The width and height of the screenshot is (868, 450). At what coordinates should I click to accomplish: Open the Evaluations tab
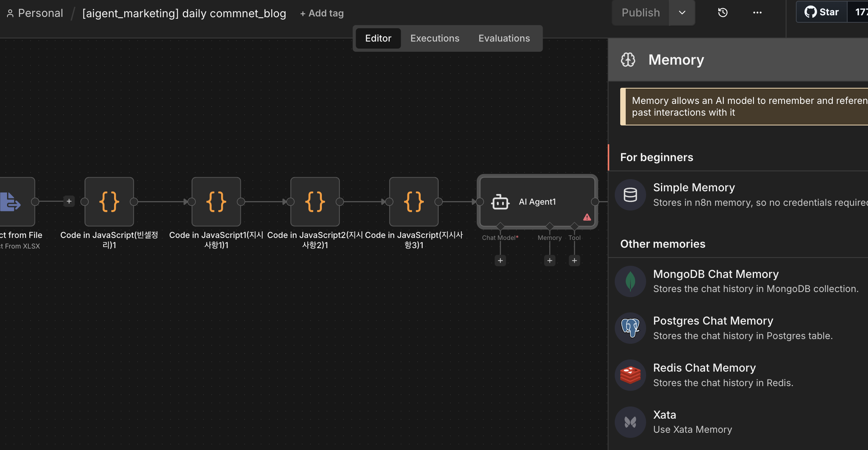tap(504, 38)
